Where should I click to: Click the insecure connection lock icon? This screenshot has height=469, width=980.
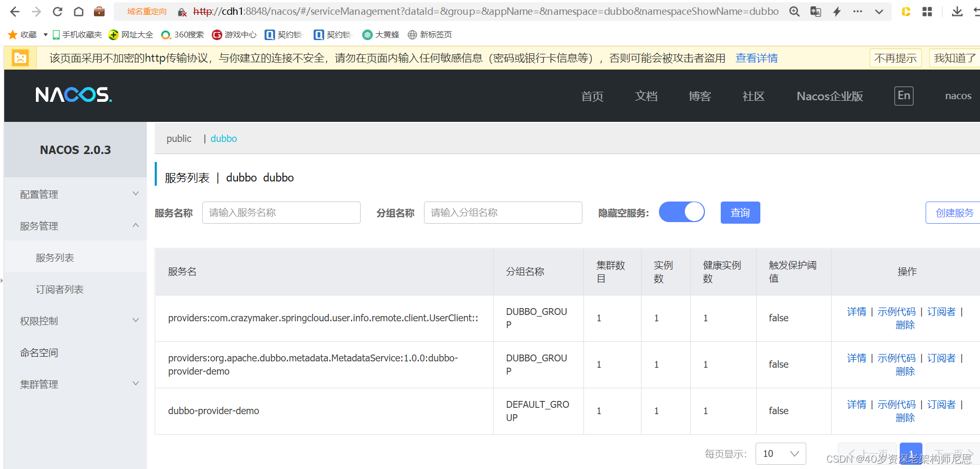pyautogui.click(x=182, y=12)
